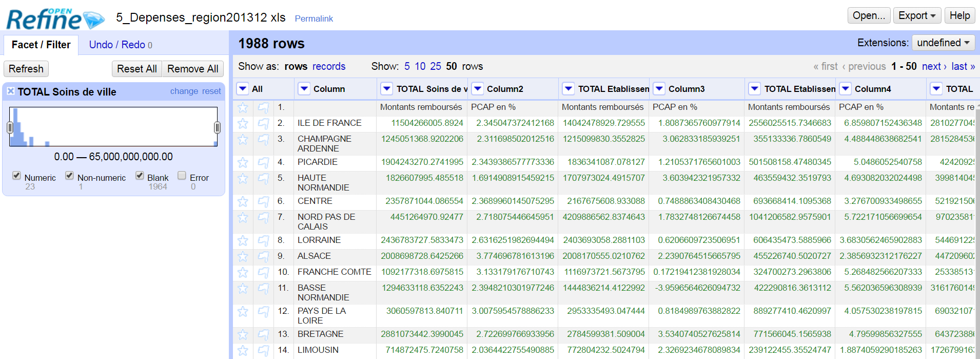Screen dimensions: 980x359
Task: Open the Permalink link
Action: (x=313, y=18)
